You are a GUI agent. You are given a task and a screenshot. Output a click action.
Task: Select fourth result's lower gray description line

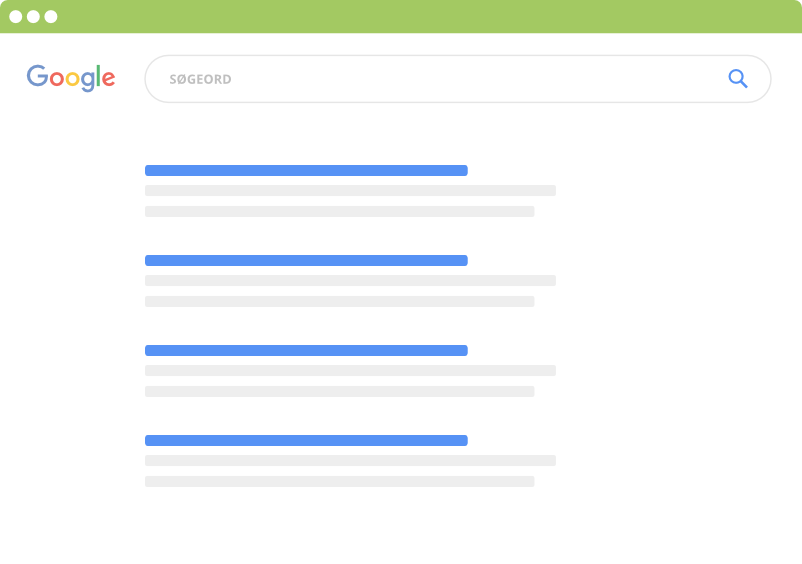(x=339, y=481)
